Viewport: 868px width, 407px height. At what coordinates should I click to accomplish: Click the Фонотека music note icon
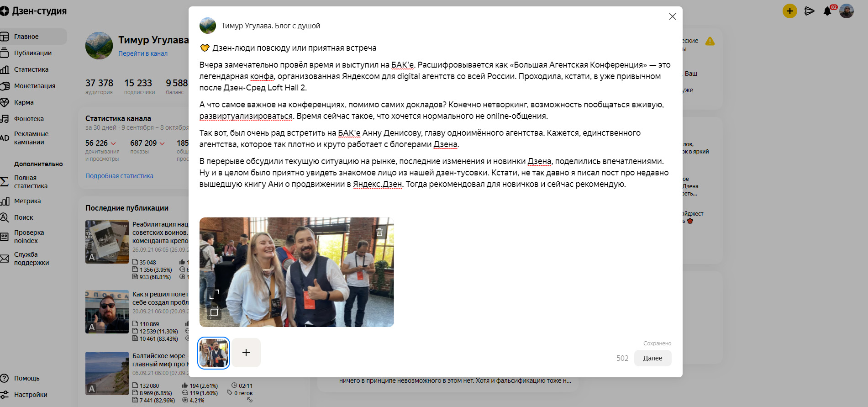(x=5, y=119)
